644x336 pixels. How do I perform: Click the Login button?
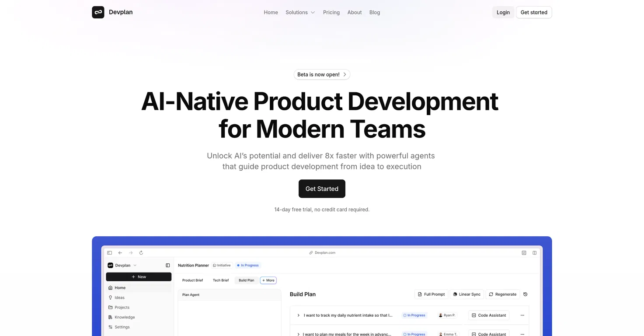pos(503,12)
